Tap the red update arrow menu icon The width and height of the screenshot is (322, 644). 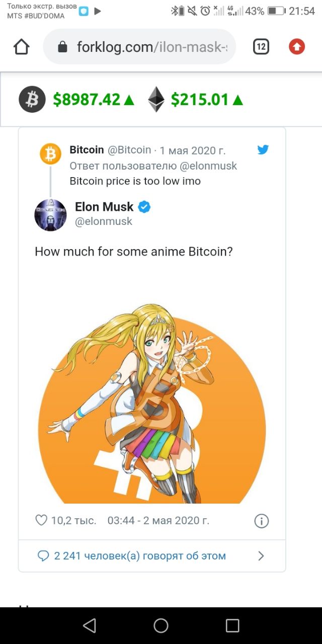(x=297, y=47)
